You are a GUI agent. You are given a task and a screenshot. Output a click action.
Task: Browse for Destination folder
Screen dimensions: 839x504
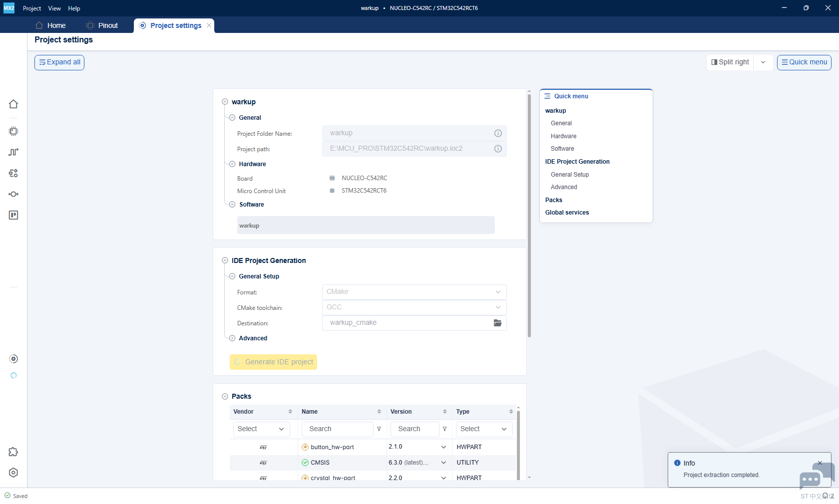tap(497, 323)
